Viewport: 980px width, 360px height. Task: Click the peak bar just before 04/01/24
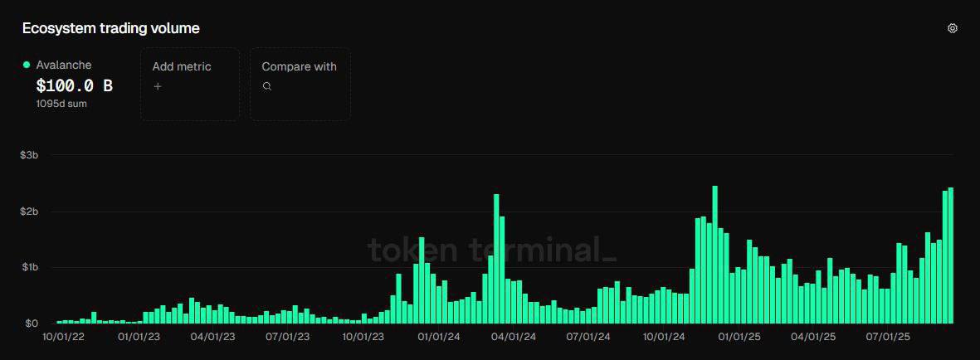496,259
